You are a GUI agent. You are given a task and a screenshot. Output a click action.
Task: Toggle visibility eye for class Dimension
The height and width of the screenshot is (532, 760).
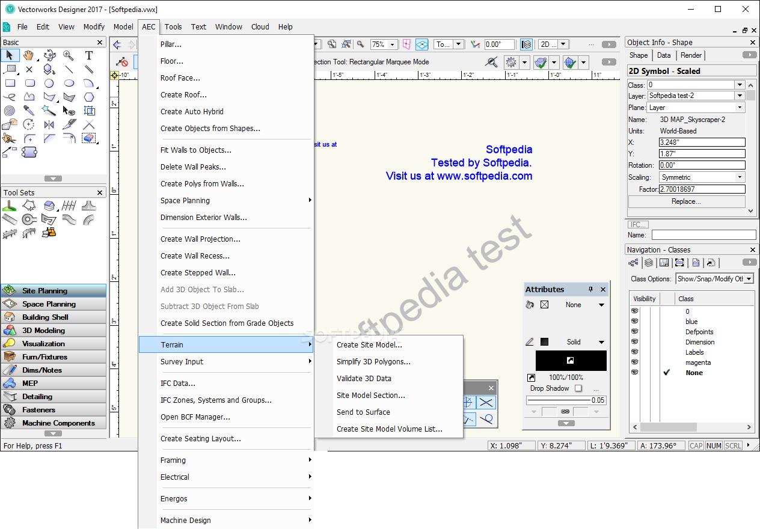(634, 342)
